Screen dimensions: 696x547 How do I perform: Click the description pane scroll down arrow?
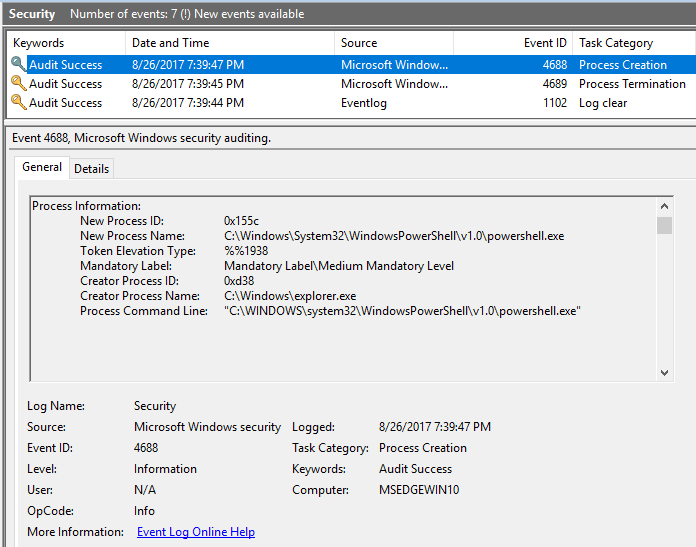[x=664, y=373]
